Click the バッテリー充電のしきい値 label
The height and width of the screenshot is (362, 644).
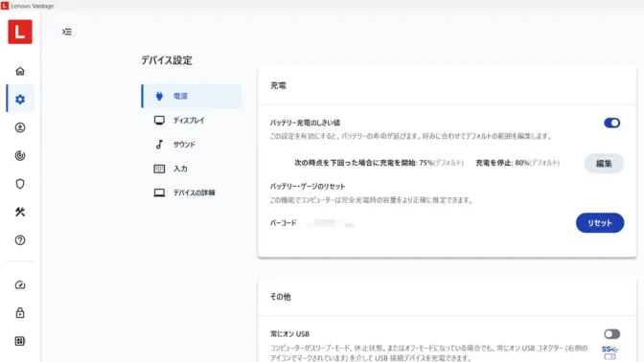pyautogui.click(x=305, y=123)
